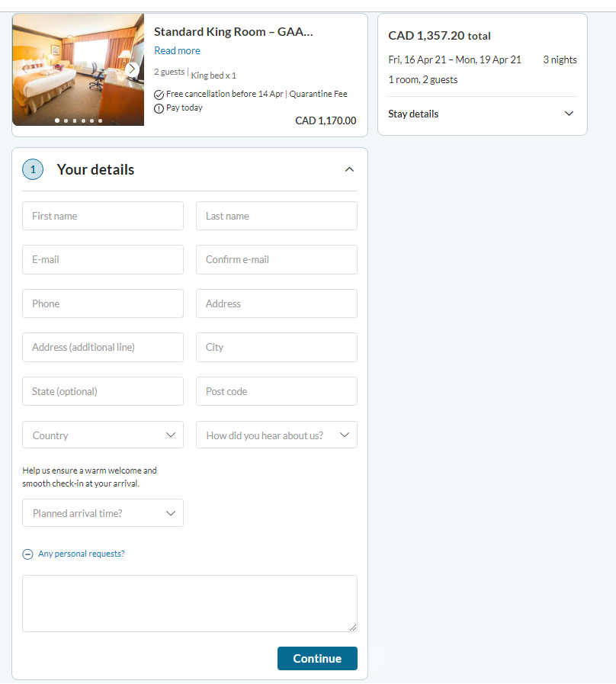Select the second carousel dot indicator
The height and width of the screenshot is (684, 616).
(66, 120)
